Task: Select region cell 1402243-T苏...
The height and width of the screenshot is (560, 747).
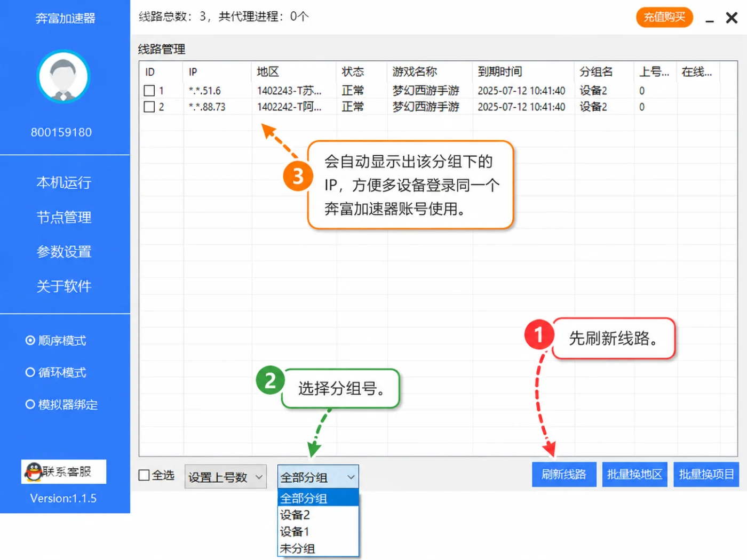Action: click(289, 91)
